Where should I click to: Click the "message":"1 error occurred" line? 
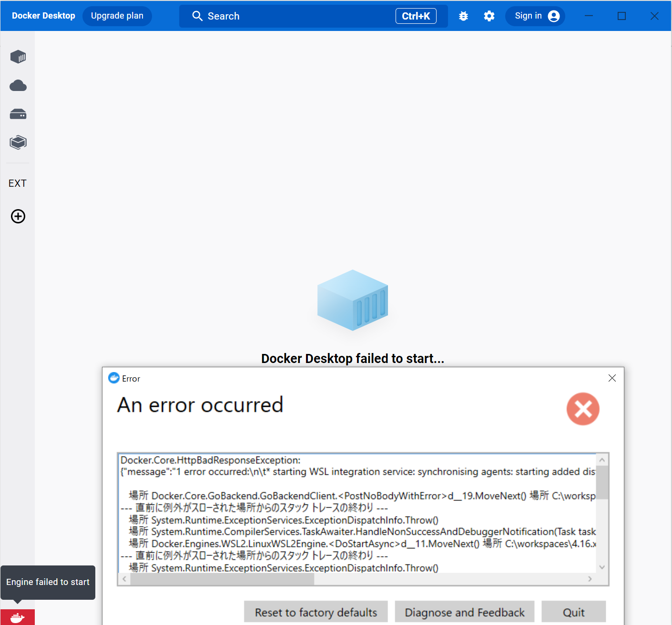pyautogui.click(x=358, y=472)
